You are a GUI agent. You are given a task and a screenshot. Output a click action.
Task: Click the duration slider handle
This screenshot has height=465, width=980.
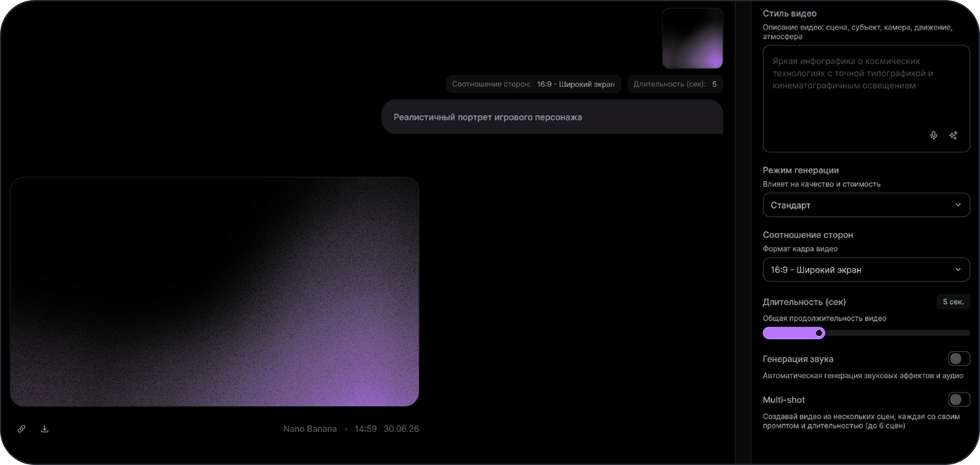tap(819, 333)
